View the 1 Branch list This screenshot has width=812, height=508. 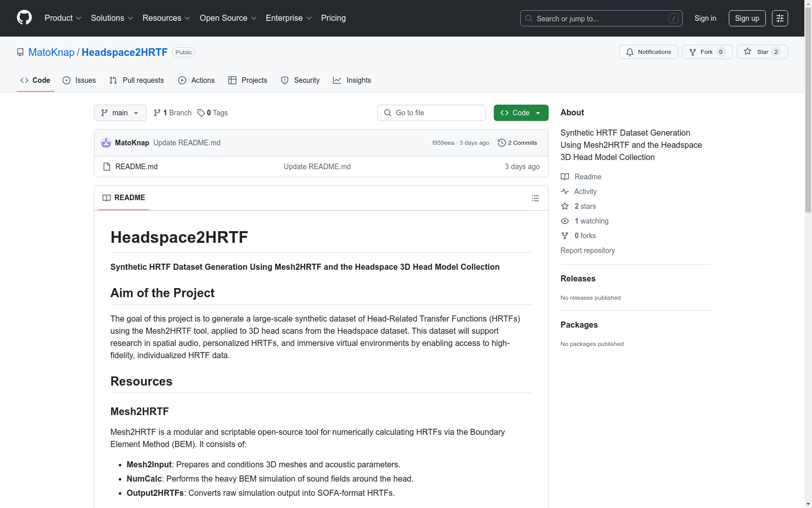pyautogui.click(x=173, y=113)
